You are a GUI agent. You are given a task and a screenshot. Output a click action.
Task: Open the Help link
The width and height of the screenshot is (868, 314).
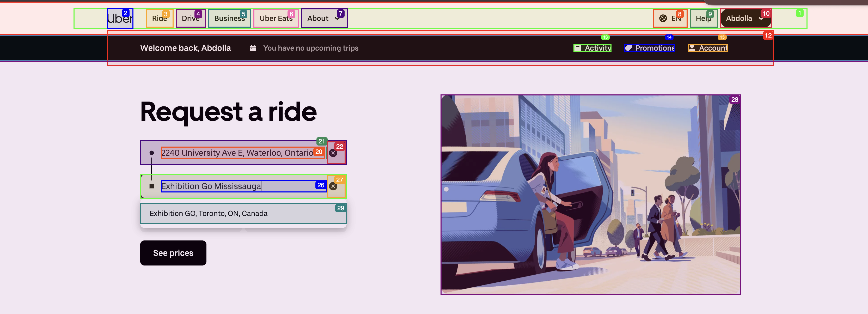pyautogui.click(x=703, y=19)
